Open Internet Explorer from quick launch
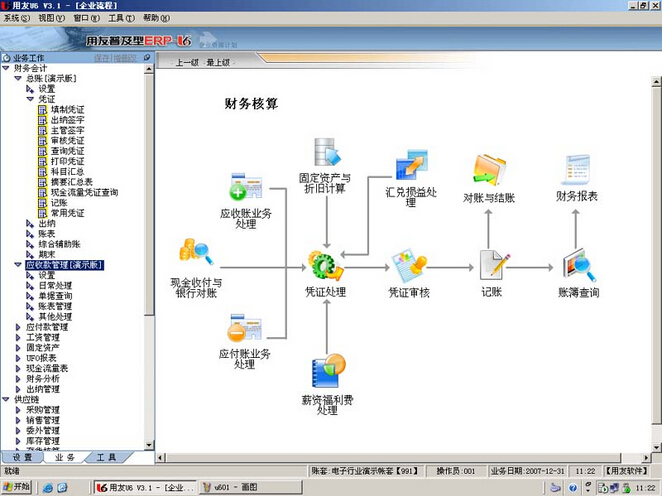Viewport: 662px width, 496px height. [x=48, y=488]
